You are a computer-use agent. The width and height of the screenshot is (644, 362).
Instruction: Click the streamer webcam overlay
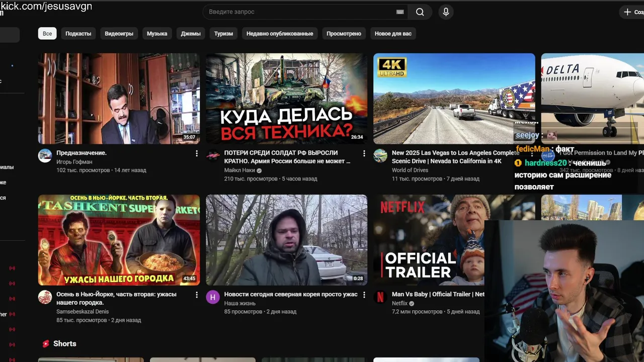pyautogui.click(x=564, y=291)
